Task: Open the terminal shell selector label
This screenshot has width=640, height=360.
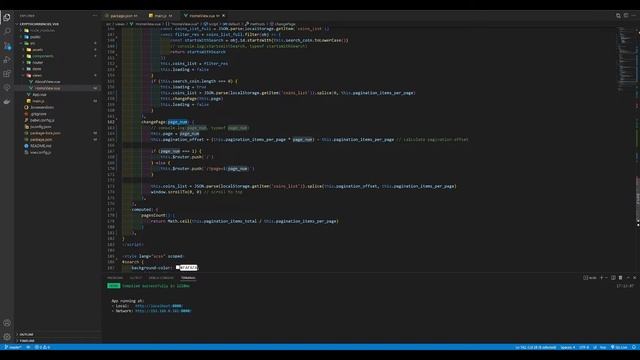Action: (590, 278)
